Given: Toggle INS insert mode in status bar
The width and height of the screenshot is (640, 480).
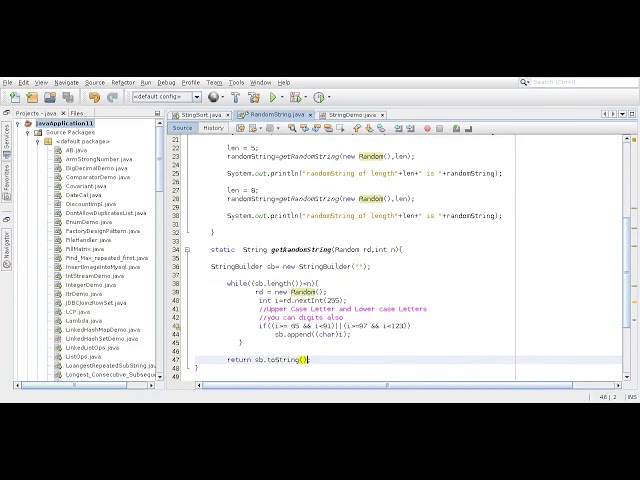Looking at the screenshot, I should coord(632,397).
